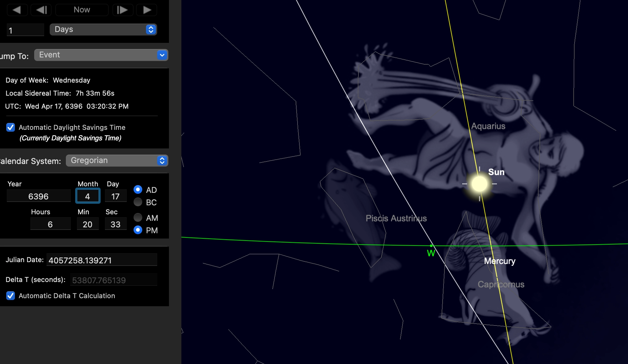Click the Now button
628x364 pixels.
82,10
